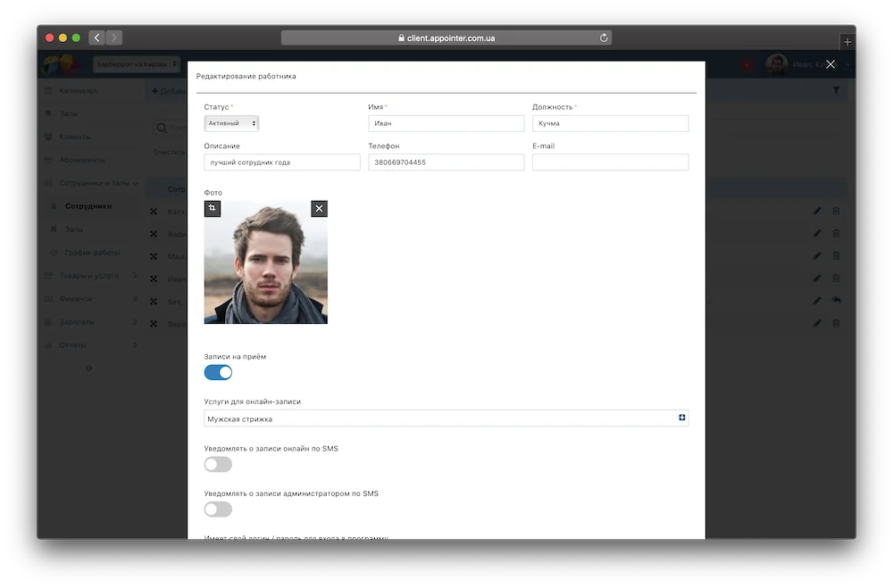
Task: Click the Услуги для онлайн-записи field
Action: (x=446, y=418)
